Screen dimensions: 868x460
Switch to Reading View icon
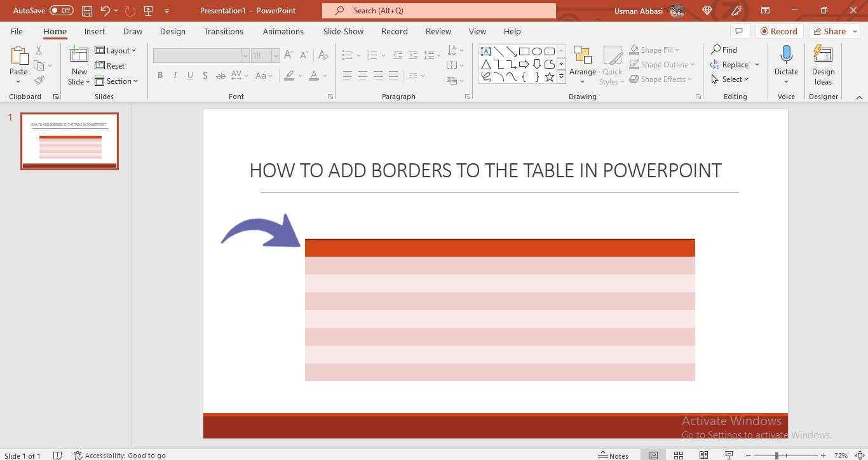(703, 456)
